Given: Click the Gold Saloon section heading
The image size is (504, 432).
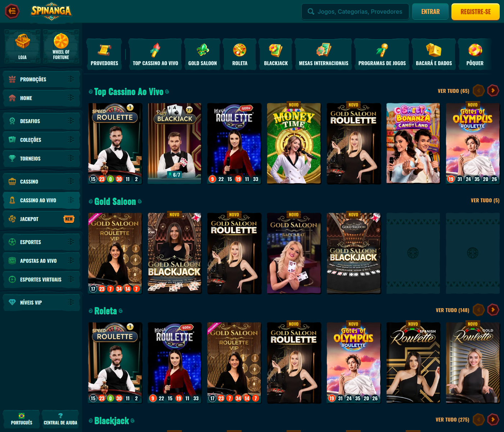Looking at the screenshot, I should coord(115,202).
